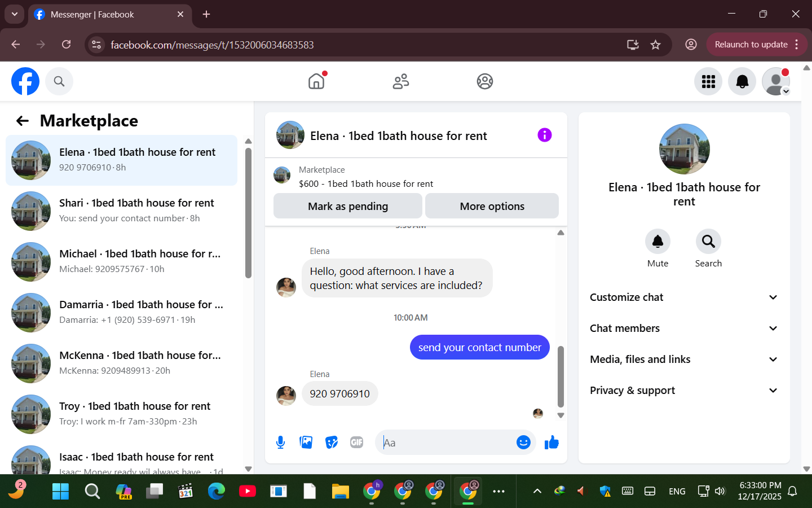Open File Explorer from taskbar
The width and height of the screenshot is (812, 508).
pyautogui.click(x=340, y=491)
